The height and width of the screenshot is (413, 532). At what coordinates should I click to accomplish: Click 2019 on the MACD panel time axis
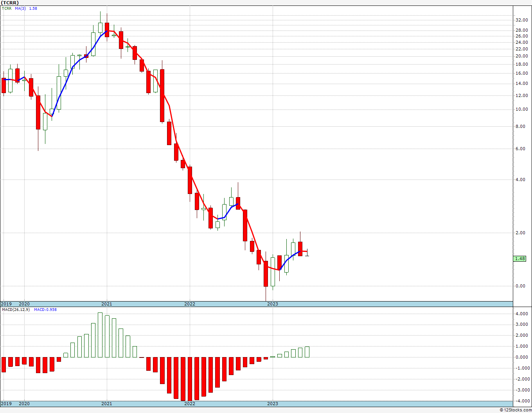[6, 404]
